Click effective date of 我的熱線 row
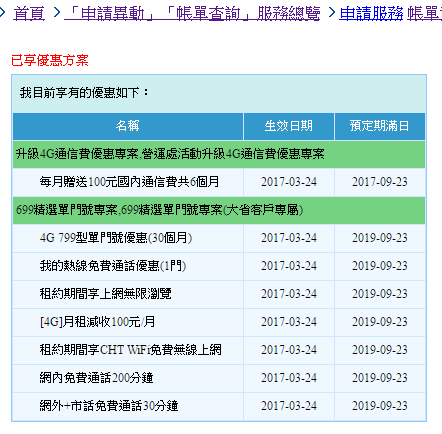This screenshot has width=442, height=434. click(x=289, y=266)
